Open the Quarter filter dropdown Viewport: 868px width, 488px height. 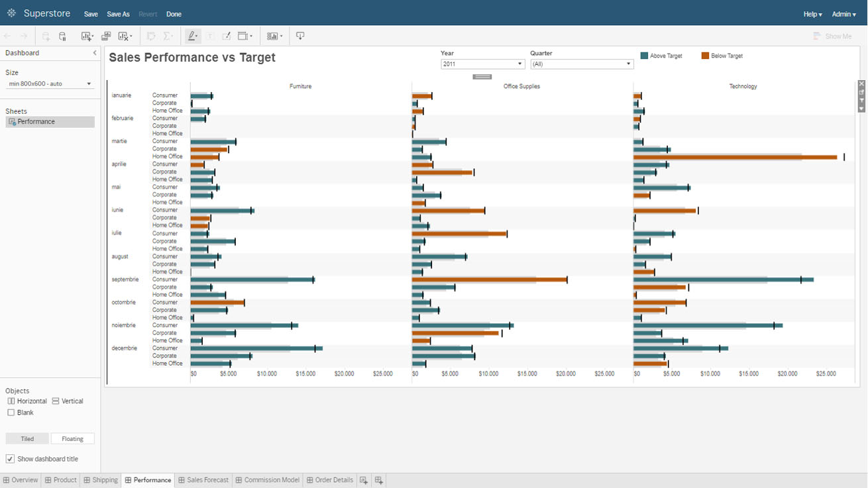pos(582,64)
